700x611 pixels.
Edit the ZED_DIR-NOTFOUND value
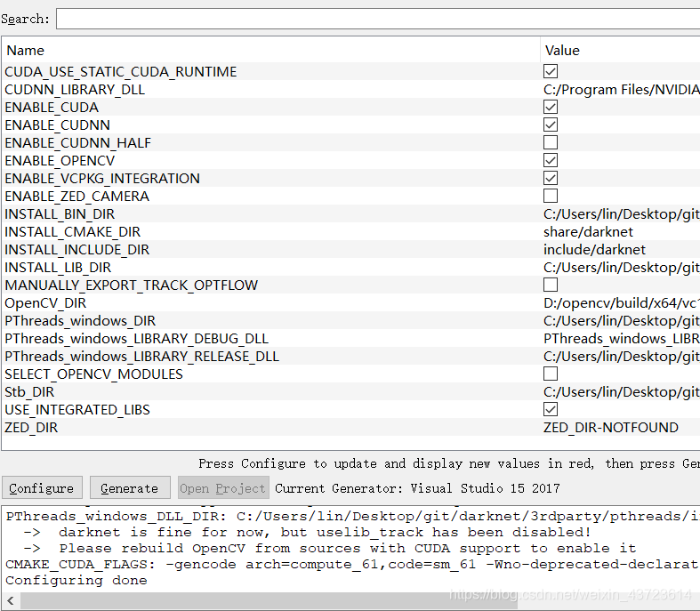[611, 428]
